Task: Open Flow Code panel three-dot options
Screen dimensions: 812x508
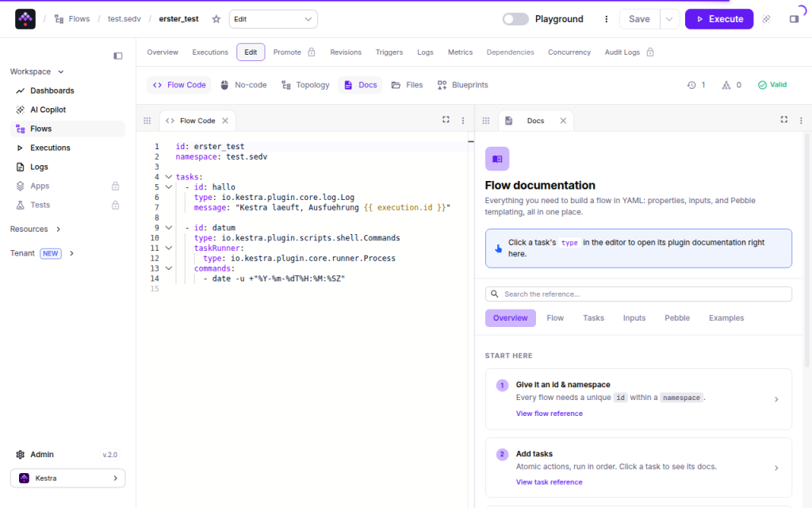Action: click(x=463, y=121)
